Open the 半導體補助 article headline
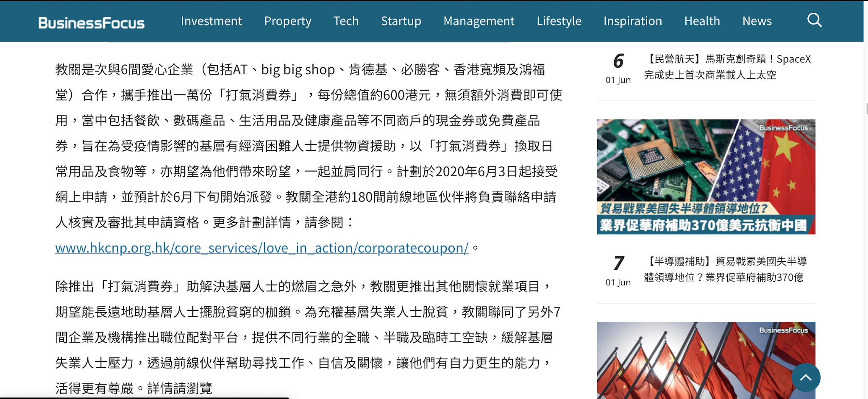868x399 pixels. 725,269
